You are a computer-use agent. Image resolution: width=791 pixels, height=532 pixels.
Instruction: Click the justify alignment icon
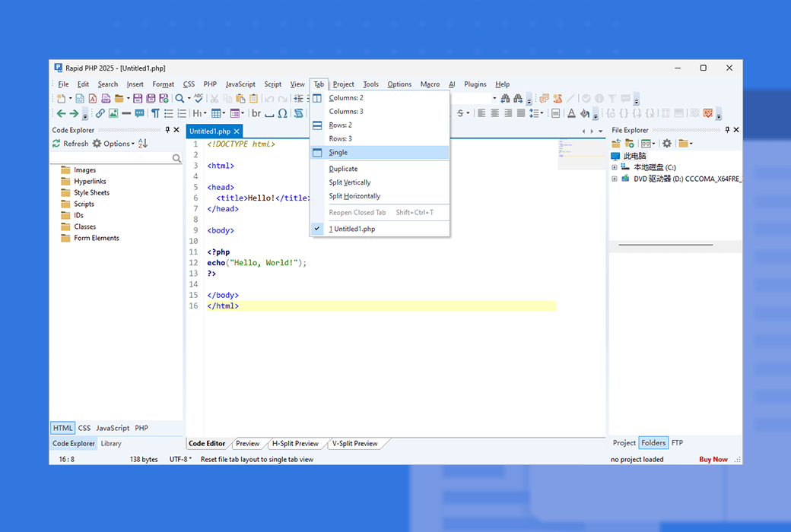pyautogui.click(x=521, y=113)
